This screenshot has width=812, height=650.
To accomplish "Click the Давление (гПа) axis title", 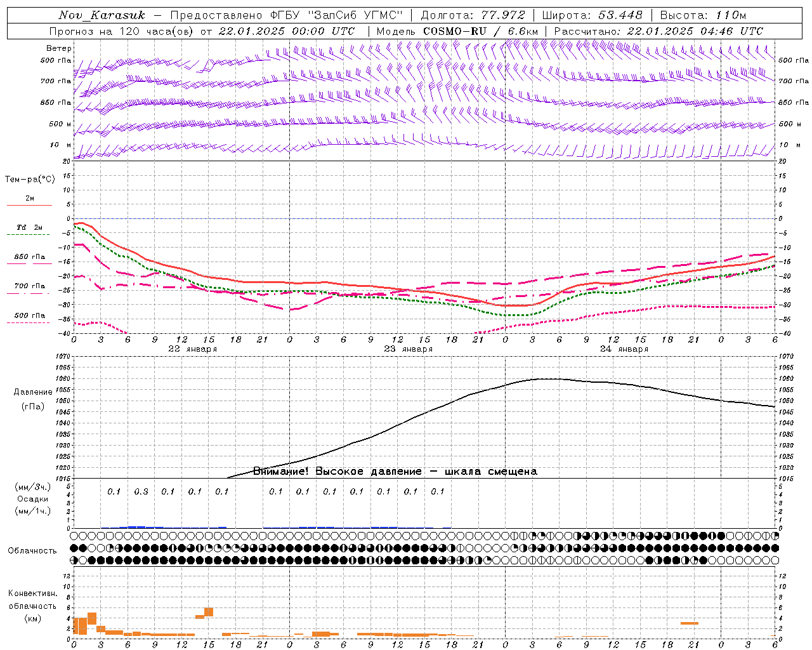I will tap(33, 399).
